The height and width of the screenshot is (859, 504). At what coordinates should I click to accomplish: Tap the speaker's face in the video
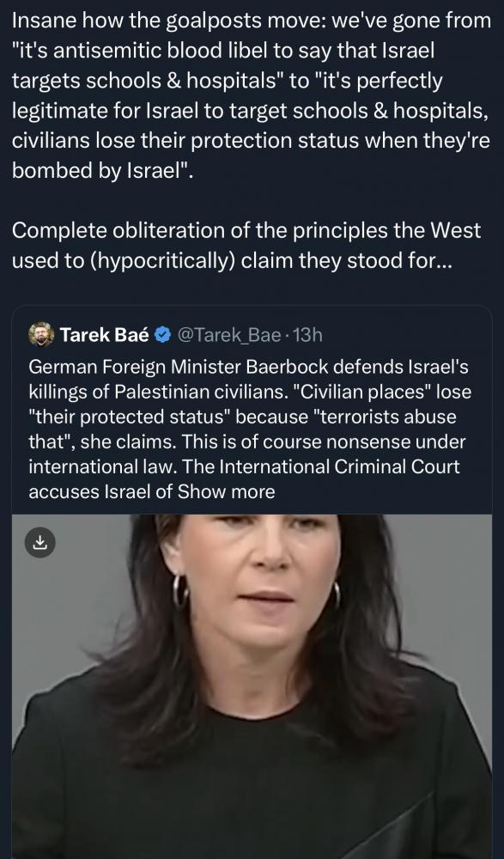pyautogui.click(x=258, y=581)
